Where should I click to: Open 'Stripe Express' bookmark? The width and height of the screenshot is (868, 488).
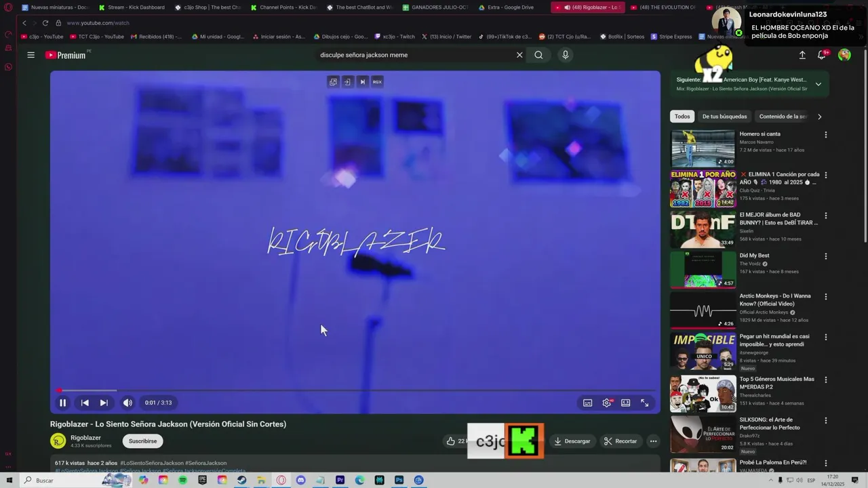[x=671, y=37]
